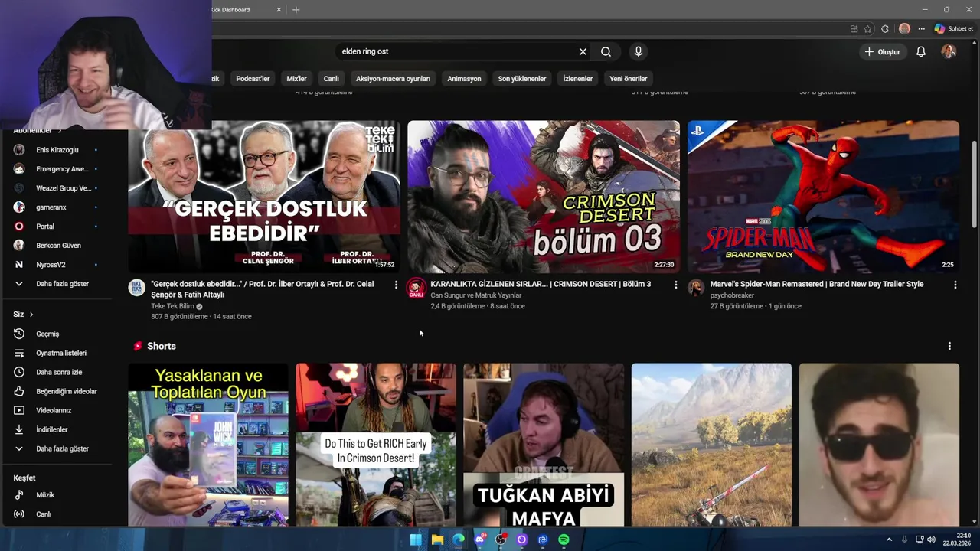Viewport: 980px width, 551px height.
Task: Play 'Gerçek Dostluk Ebedidir' video thumbnail
Action: (x=263, y=196)
